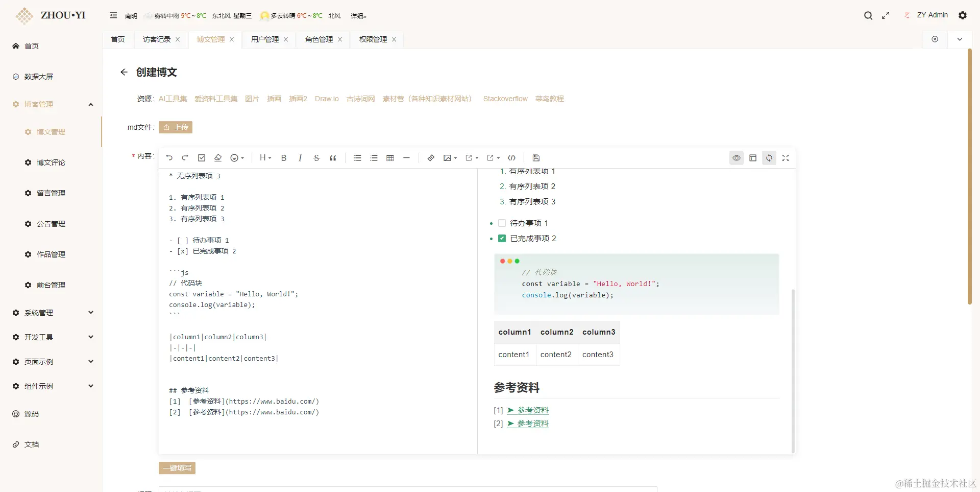Open the Draw.io resource link

pos(327,99)
